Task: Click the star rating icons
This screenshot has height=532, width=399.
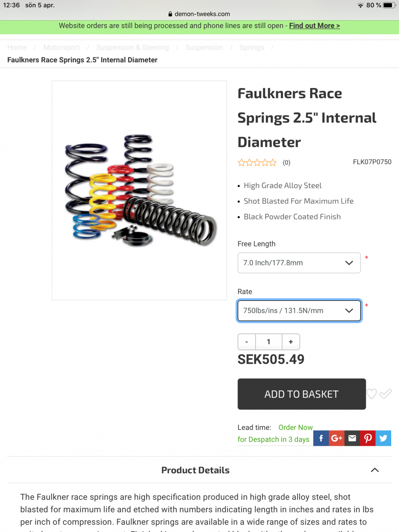Action: (x=257, y=163)
